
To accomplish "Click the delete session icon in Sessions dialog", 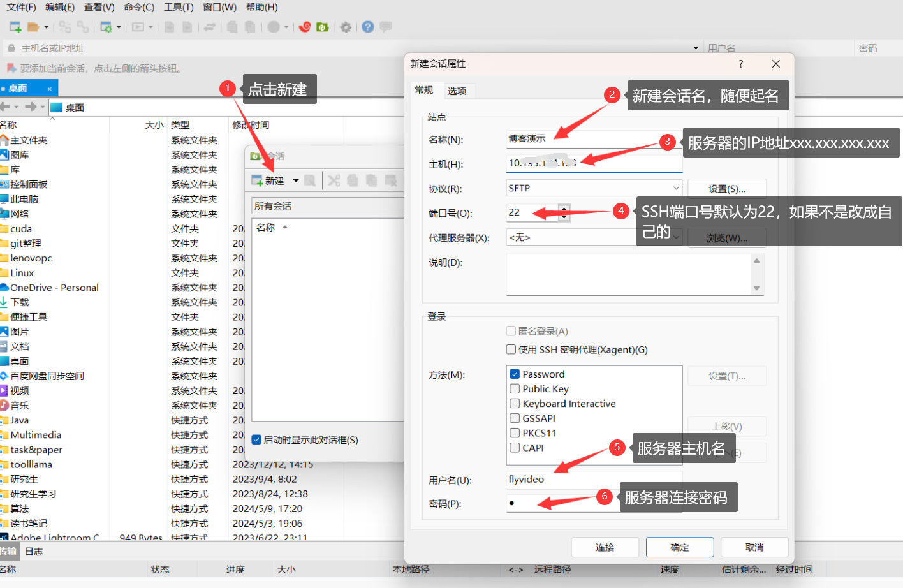I will pos(391,180).
